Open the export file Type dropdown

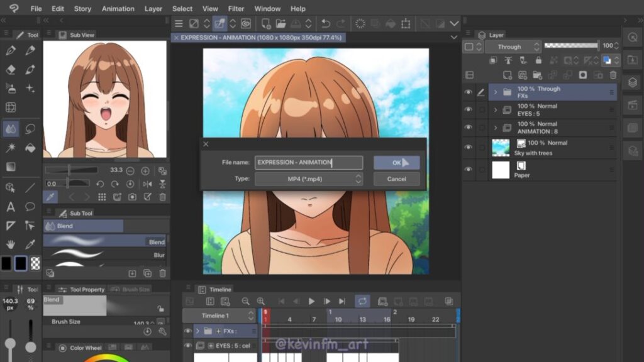(308, 179)
